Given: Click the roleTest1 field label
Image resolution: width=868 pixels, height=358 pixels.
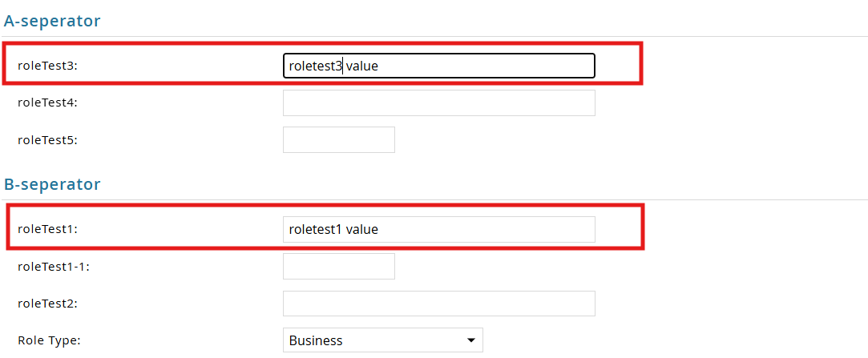Looking at the screenshot, I should (x=47, y=229).
